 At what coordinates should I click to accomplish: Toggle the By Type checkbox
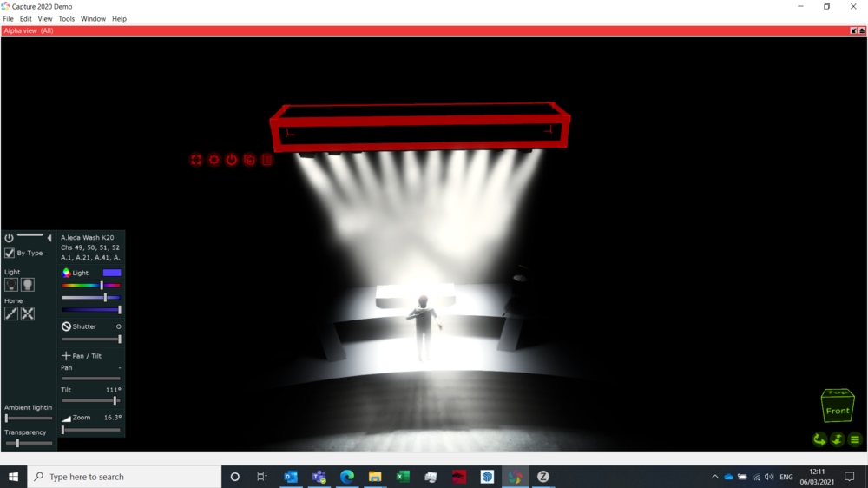10,253
